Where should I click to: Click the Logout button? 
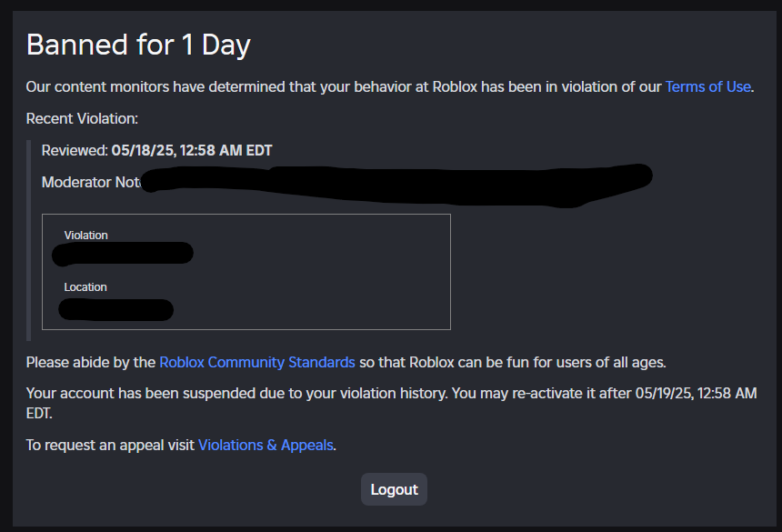[x=394, y=489]
